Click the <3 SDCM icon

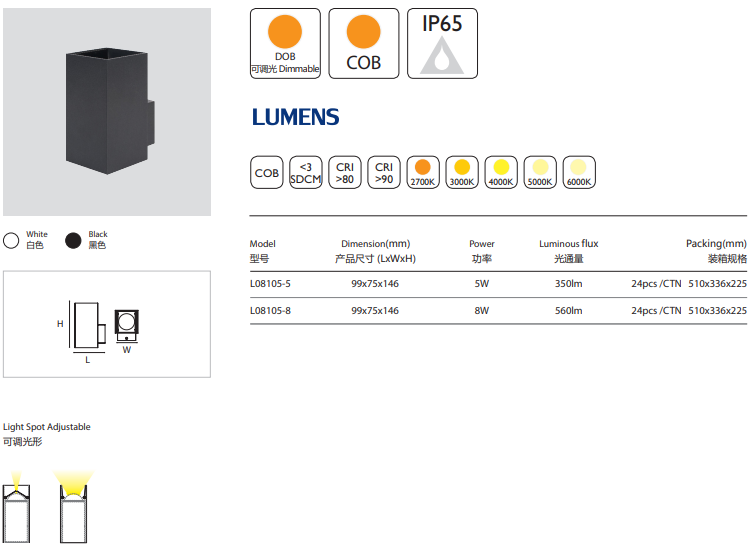305,172
